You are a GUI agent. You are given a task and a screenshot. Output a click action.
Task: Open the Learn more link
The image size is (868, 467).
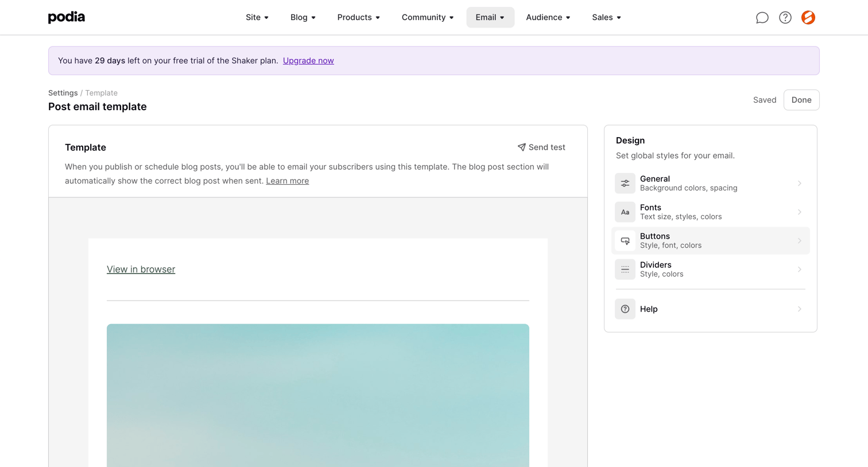pyautogui.click(x=288, y=181)
